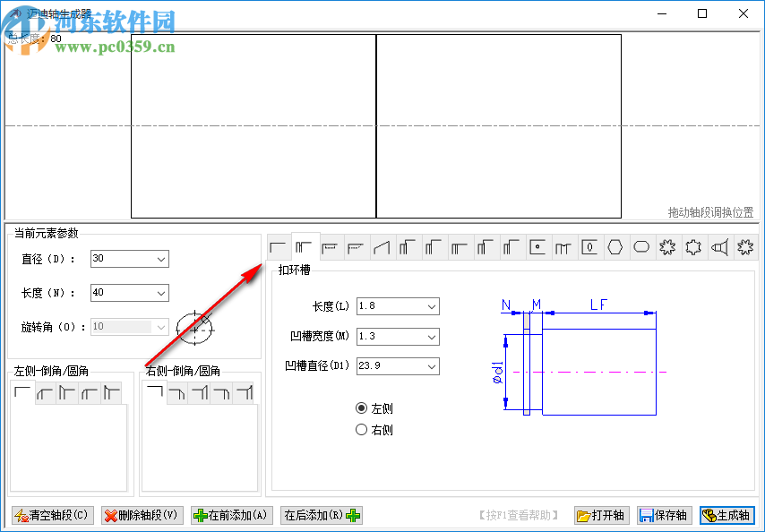Select the horn-shaped shaft segment icon

point(719,246)
